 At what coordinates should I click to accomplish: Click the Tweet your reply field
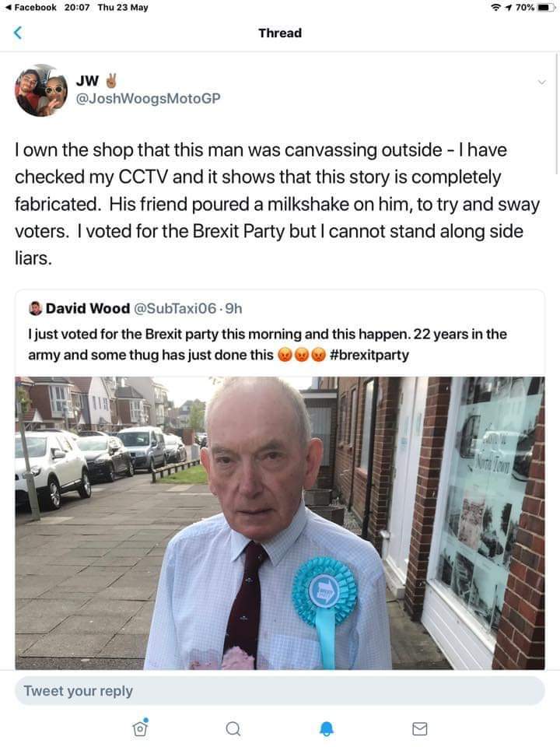click(280, 690)
